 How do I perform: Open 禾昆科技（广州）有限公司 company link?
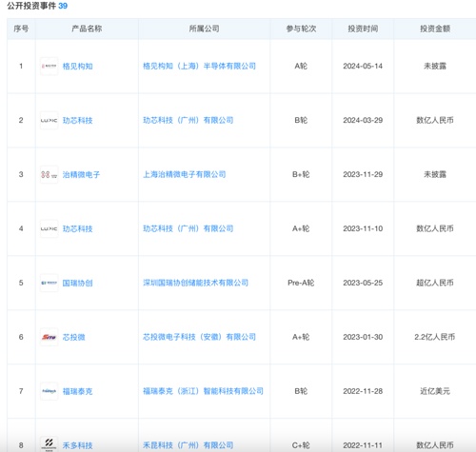click(188, 445)
